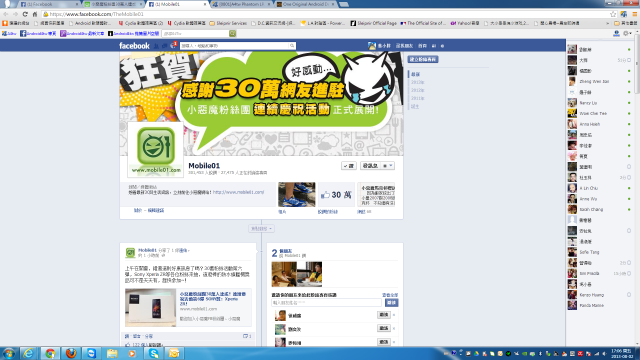Click the Facebook search input field
The width and height of the screenshot is (640, 360).
pyautogui.click(x=235, y=46)
